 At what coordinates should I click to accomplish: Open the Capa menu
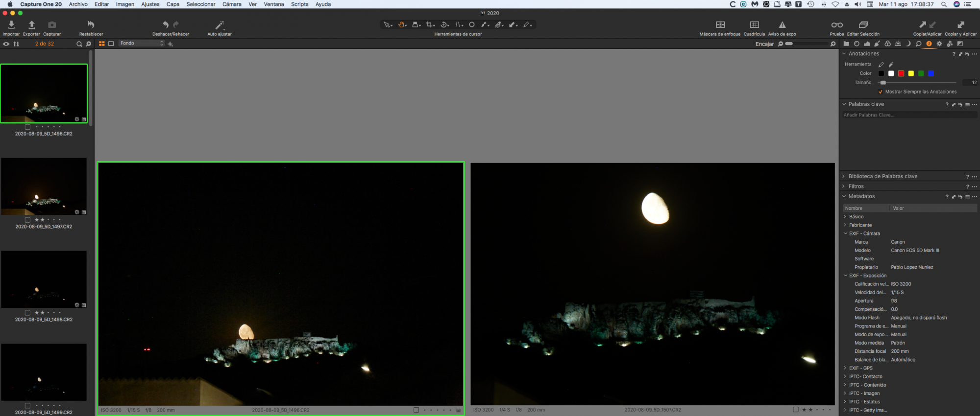(172, 4)
